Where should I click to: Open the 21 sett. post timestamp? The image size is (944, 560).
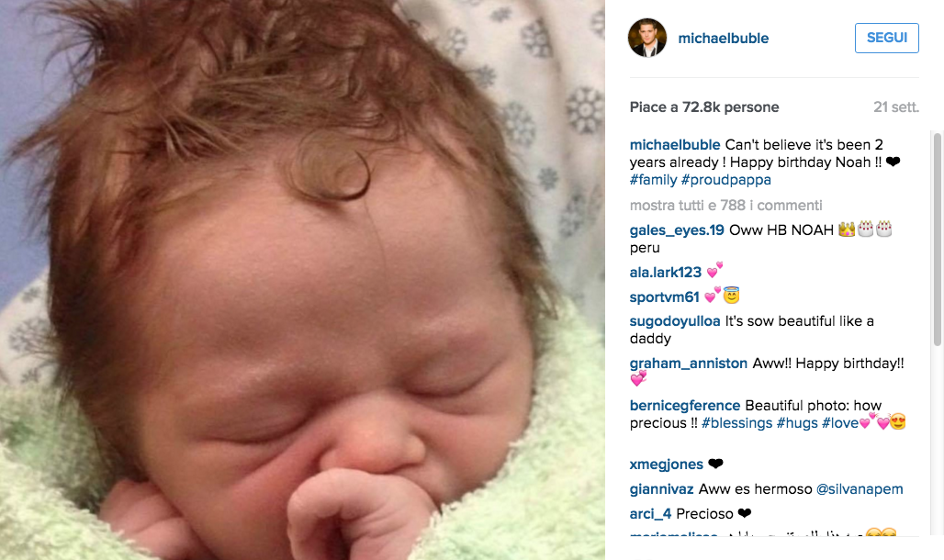click(896, 107)
